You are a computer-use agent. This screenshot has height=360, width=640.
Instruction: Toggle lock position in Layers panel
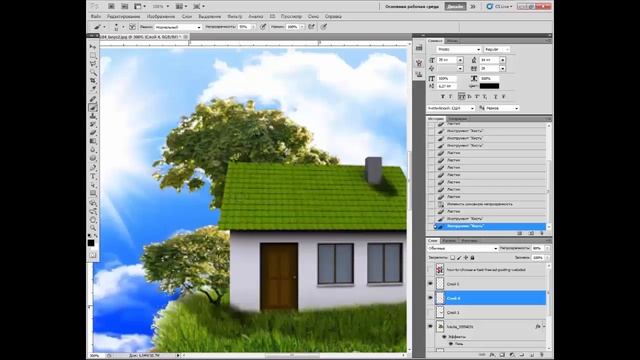point(466,258)
